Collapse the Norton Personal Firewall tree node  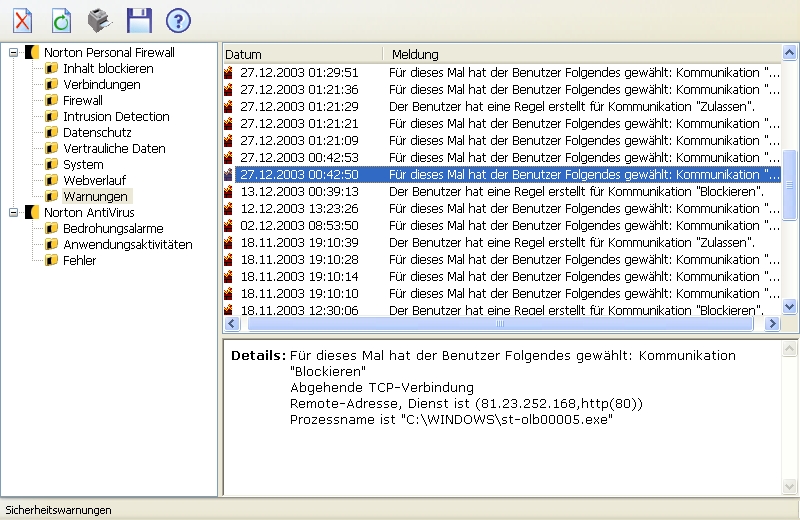tap(13, 52)
